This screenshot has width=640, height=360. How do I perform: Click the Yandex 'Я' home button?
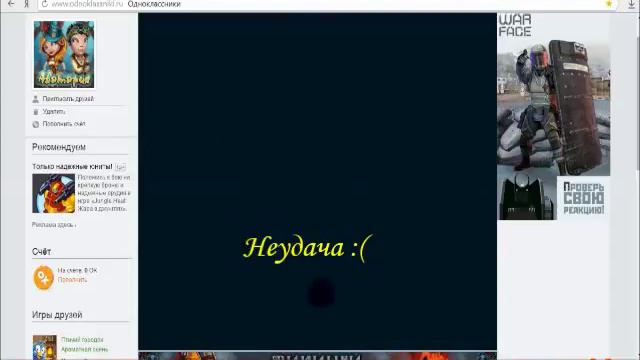pyautogui.click(x=27, y=4)
